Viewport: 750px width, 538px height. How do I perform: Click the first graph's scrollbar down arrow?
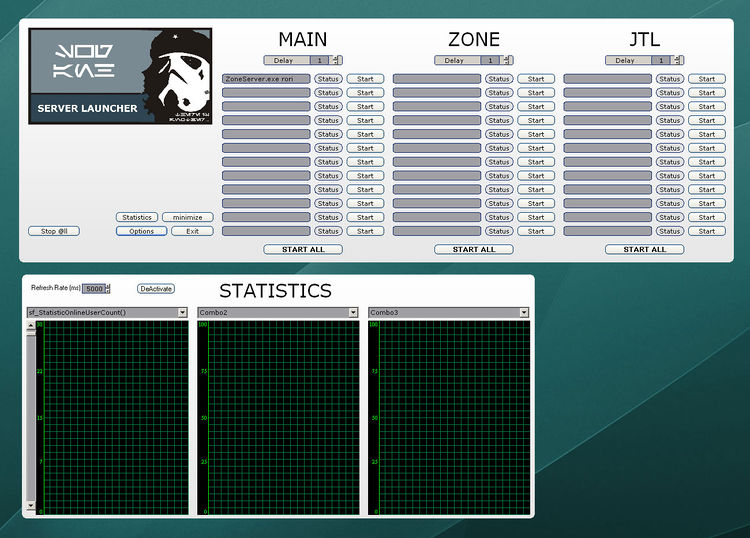[30, 507]
